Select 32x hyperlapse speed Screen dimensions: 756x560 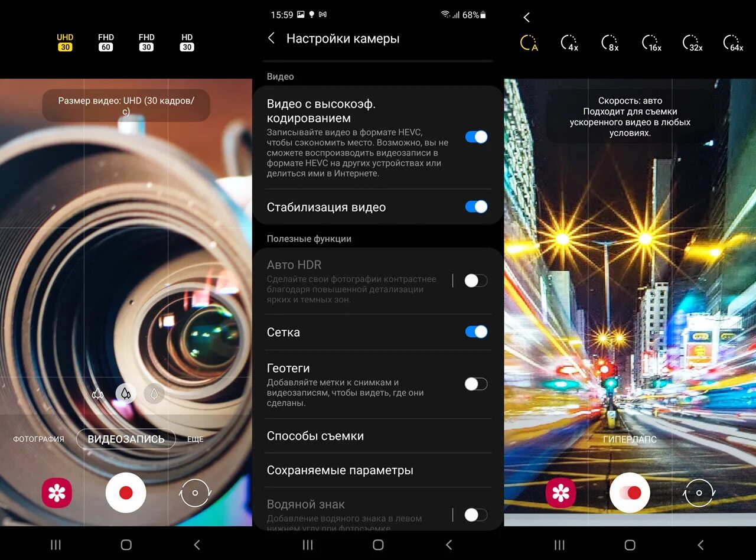[692, 43]
